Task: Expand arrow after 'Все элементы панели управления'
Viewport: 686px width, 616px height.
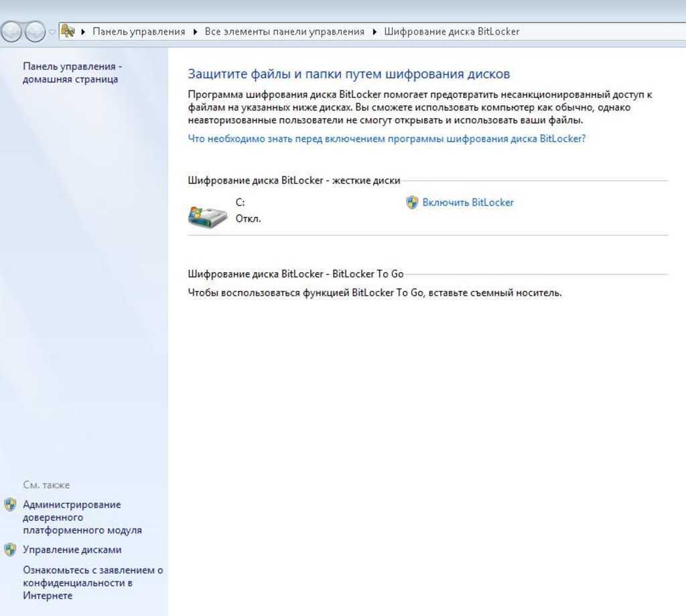Action: [374, 32]
